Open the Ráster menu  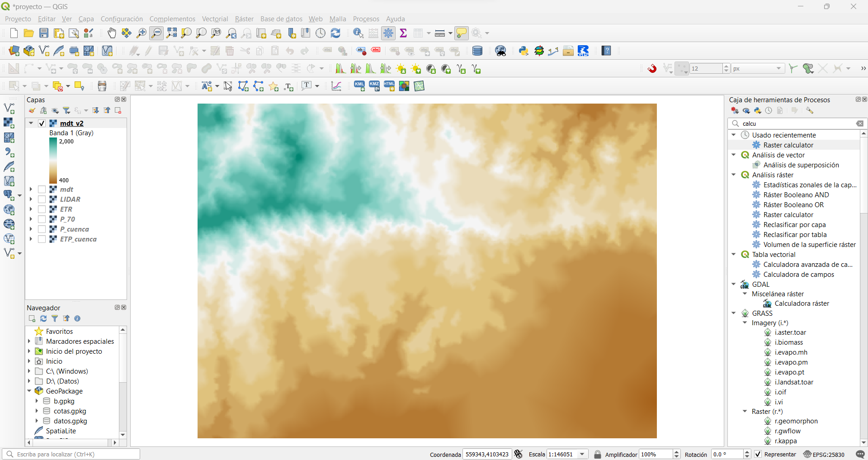click(244, 19)
